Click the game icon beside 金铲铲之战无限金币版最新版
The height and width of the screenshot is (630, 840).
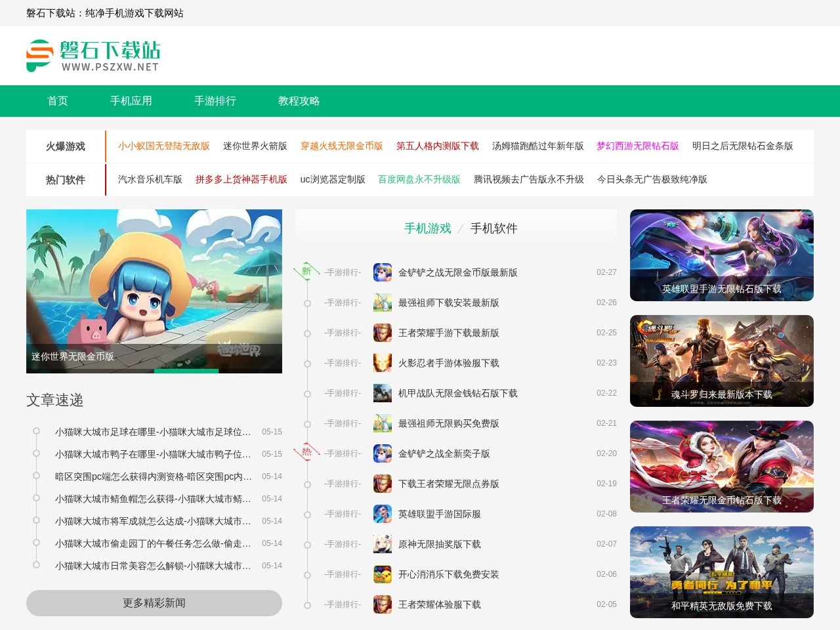(383, 272)
